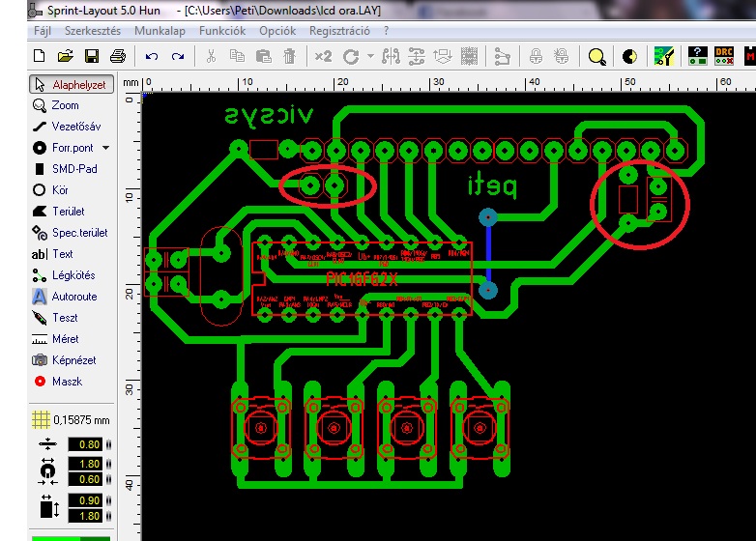Open the Regisztráció menu

(x=339, y=31)
